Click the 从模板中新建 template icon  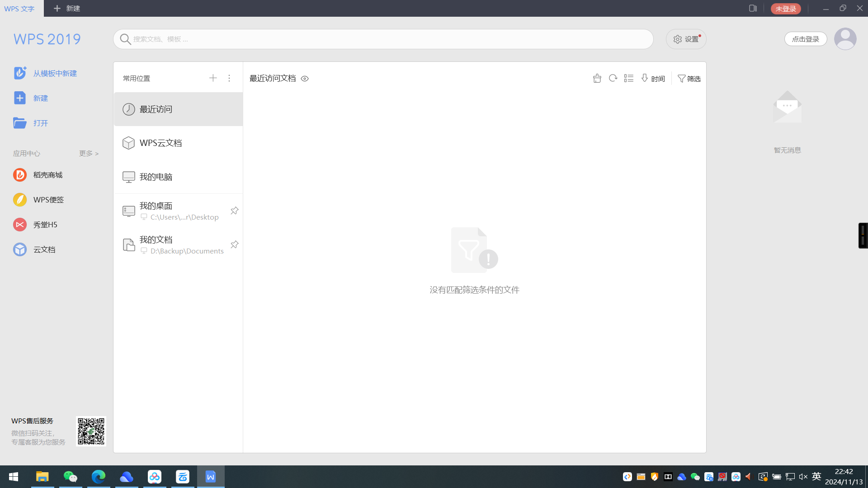coord(20,73)
